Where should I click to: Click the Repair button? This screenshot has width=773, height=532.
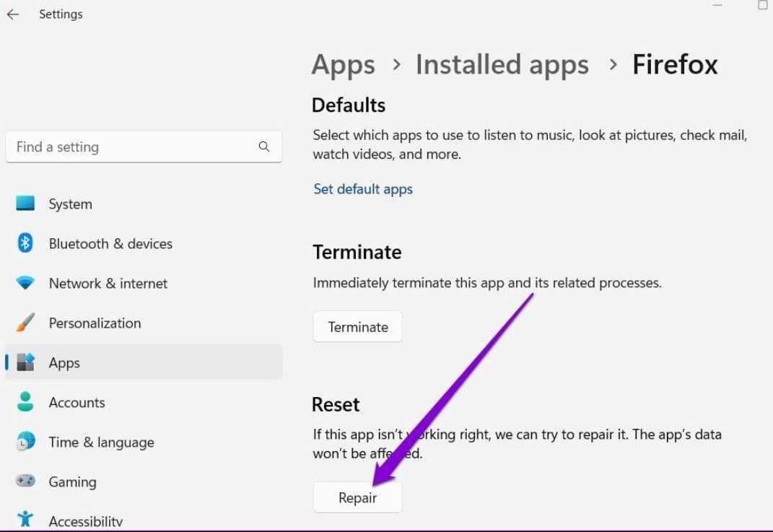[x=357, y=497]
